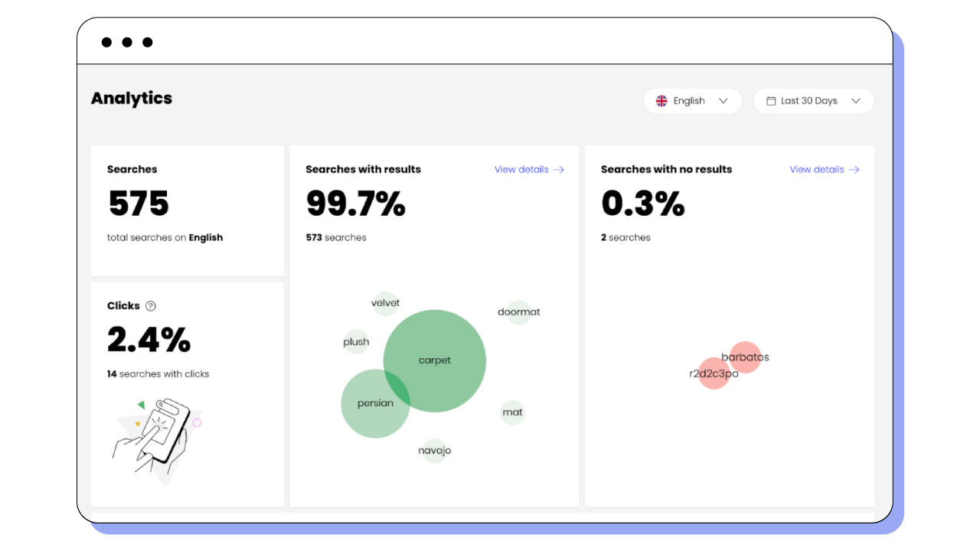Open the English language dropdown
Screen dimensions: 980x551
[693, 100]
